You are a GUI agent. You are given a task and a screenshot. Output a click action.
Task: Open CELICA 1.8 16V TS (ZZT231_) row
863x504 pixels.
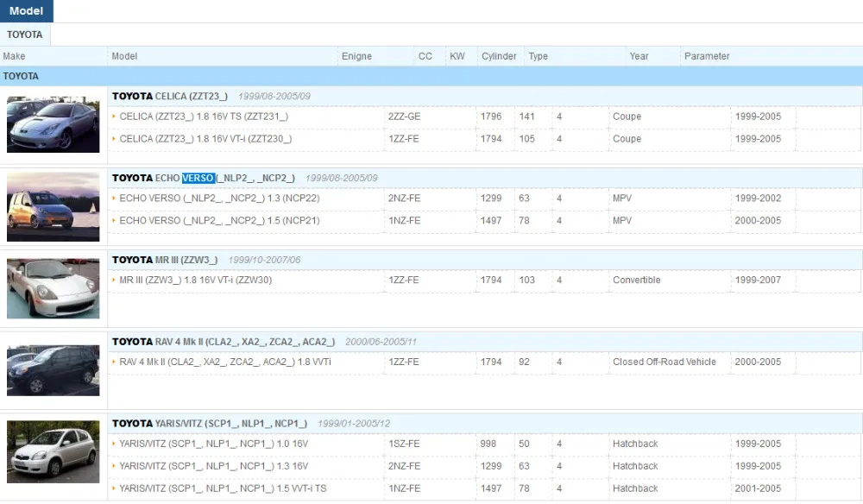204,117
